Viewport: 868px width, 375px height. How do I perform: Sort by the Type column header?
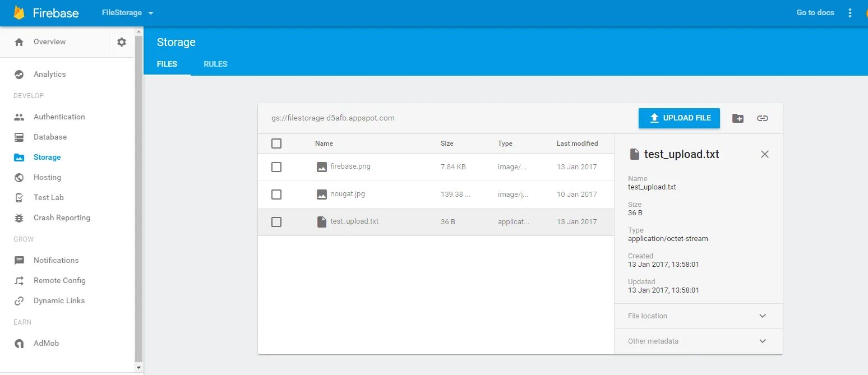point(505,143)
